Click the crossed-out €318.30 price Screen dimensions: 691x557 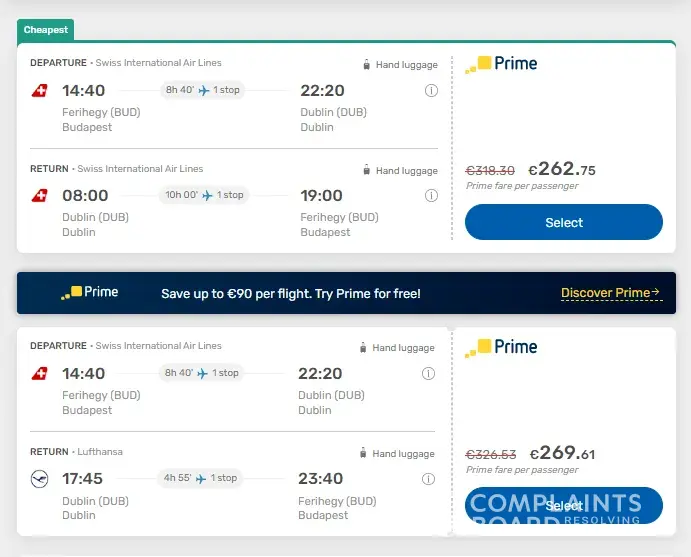tap(490, 171)
